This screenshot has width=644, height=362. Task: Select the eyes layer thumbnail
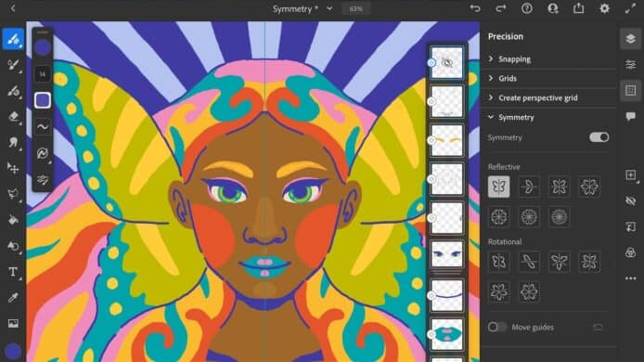[x=447, y=254]
